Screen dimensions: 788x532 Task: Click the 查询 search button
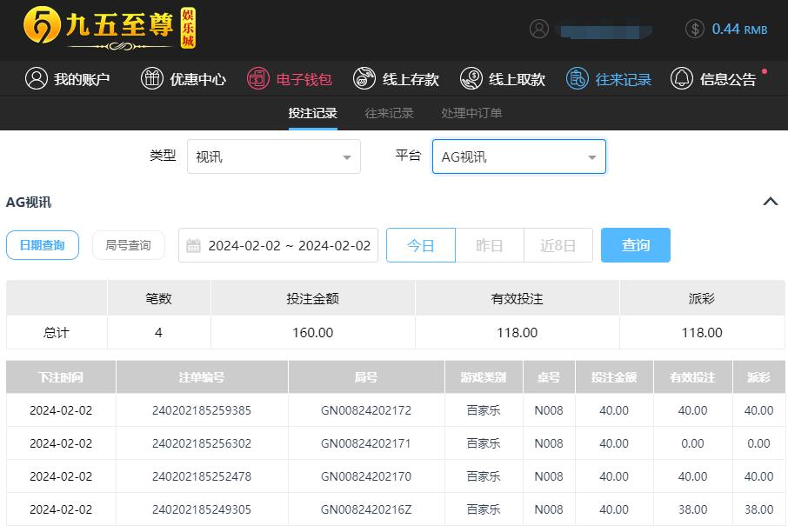[x=635, y=245]
